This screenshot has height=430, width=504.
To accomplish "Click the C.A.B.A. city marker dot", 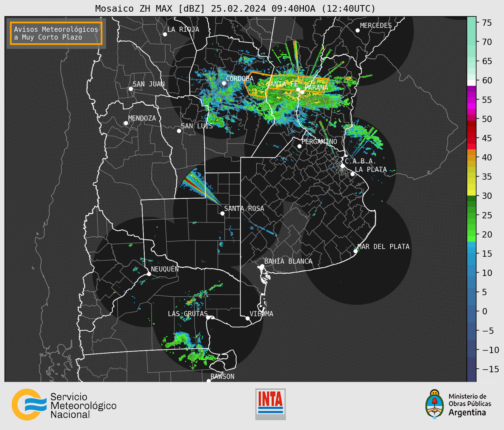I will click(343, 166).
